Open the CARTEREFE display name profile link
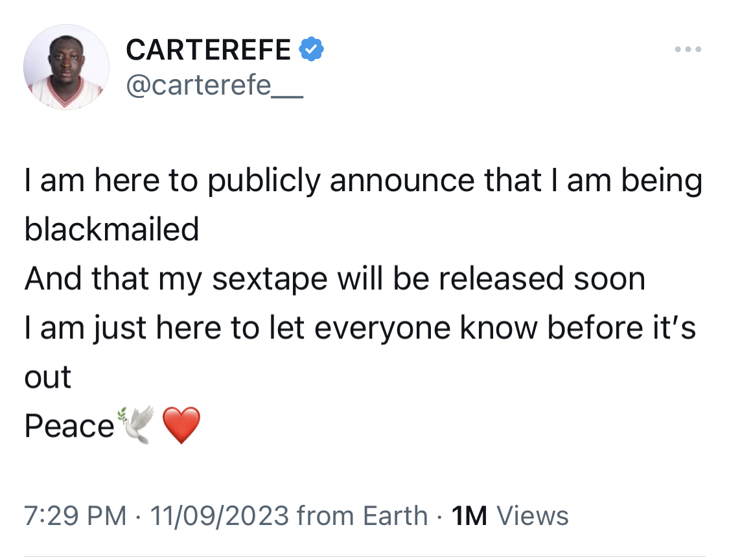Viewport: 729px width, 560px height. point(208,50)
